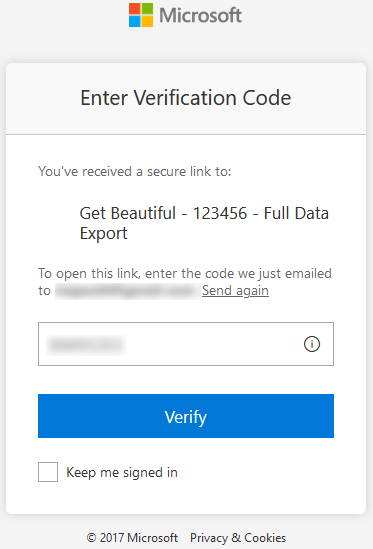Focus the verification code input field
The image size is (373, 549).
(x=186, y=344)
